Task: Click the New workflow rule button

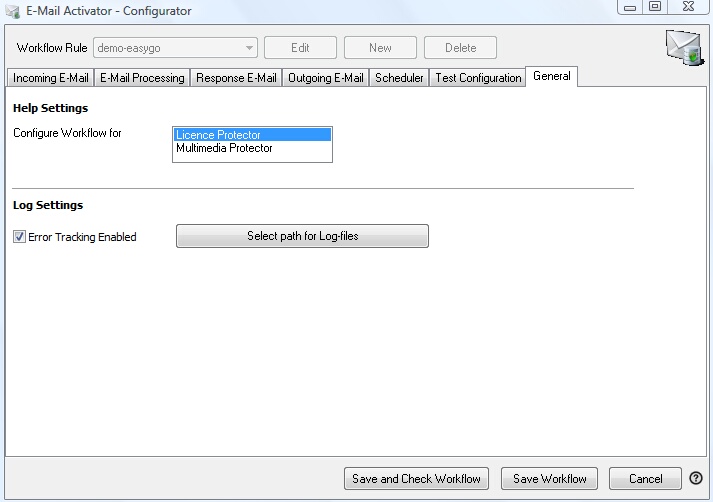Action: coord(380,47)
